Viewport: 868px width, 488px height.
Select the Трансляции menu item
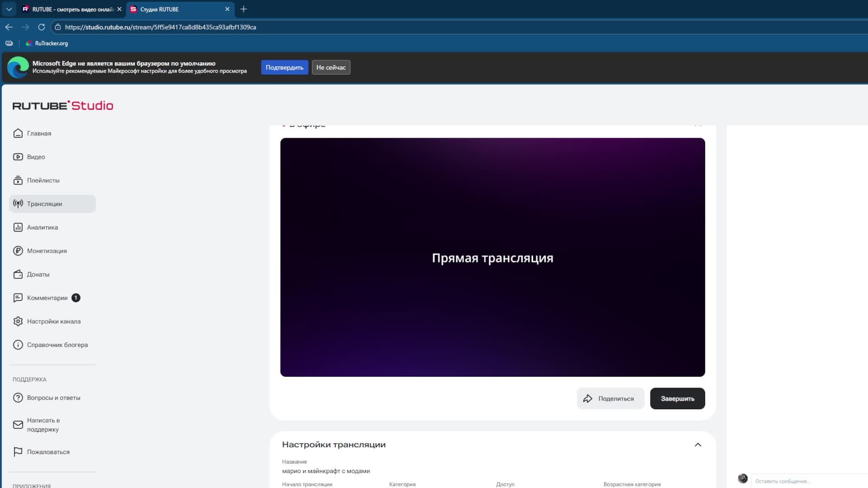click(44, 204)
